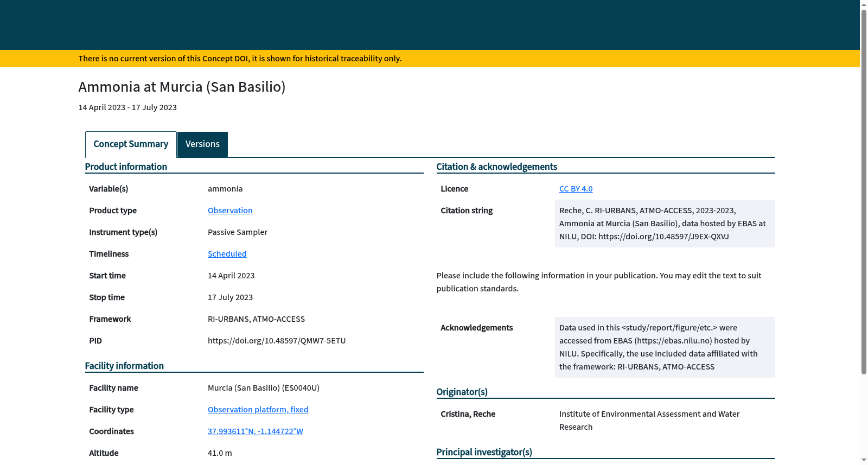Viewport: 868px width, 465px height.
Task: Click the vertical page scrollbar thumb
Action: [864, 191]
